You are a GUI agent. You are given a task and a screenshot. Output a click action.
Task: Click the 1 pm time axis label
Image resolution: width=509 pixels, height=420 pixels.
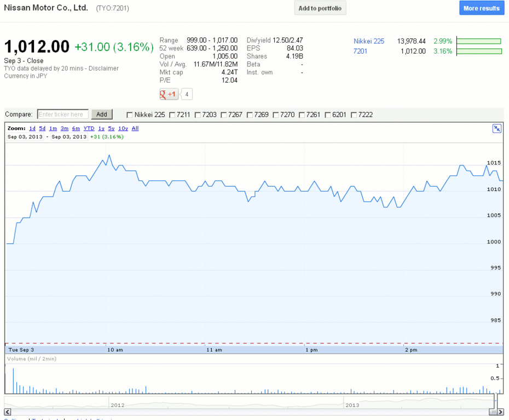coord(311,350)
